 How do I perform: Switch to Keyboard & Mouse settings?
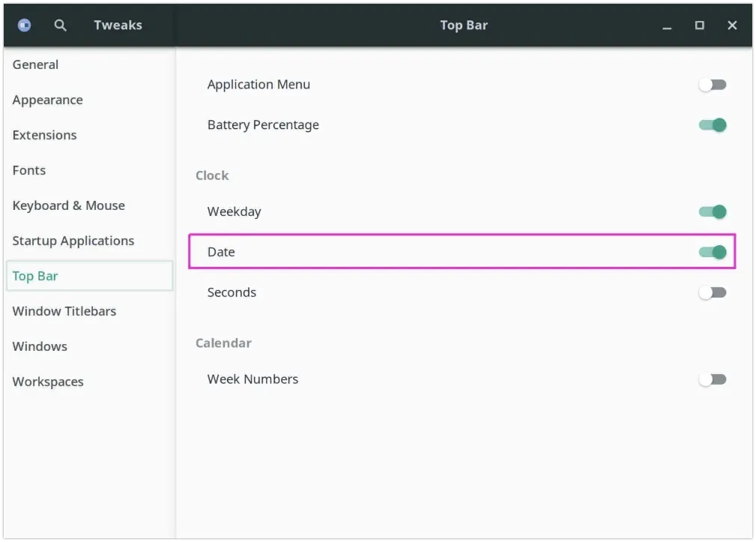[x=68, y=205]
